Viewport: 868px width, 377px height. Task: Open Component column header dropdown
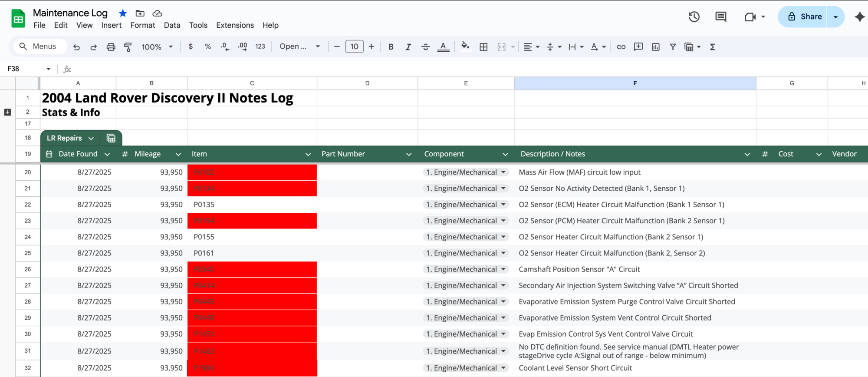click(x=505, y=154)
